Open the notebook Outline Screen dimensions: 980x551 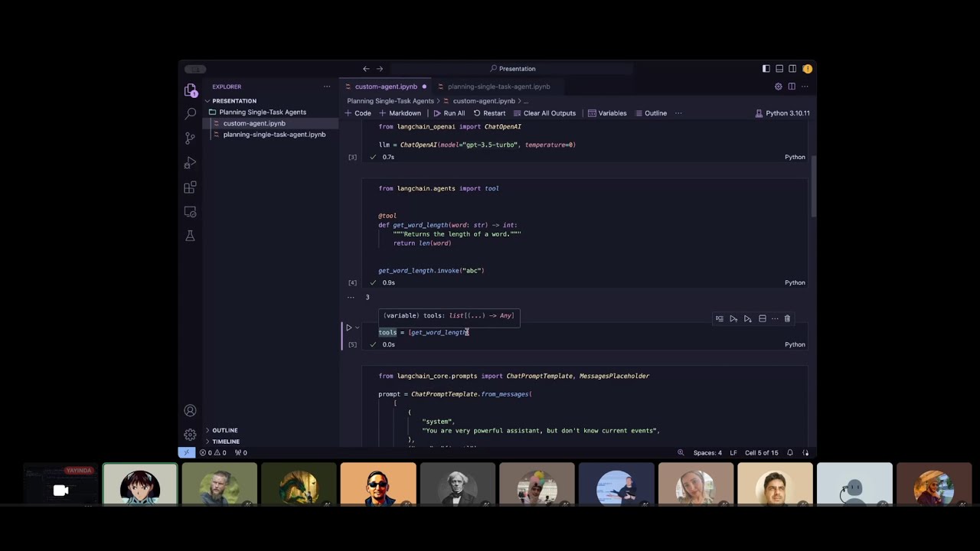click(651, 113)
